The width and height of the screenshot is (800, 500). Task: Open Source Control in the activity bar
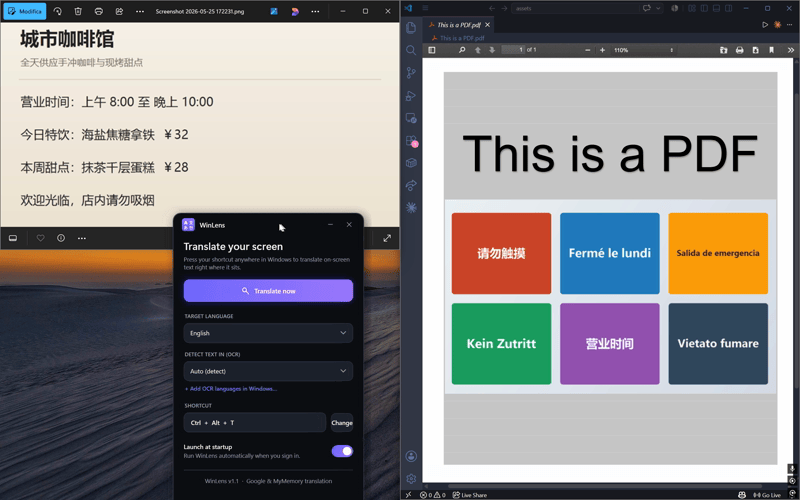coord(411,73)
